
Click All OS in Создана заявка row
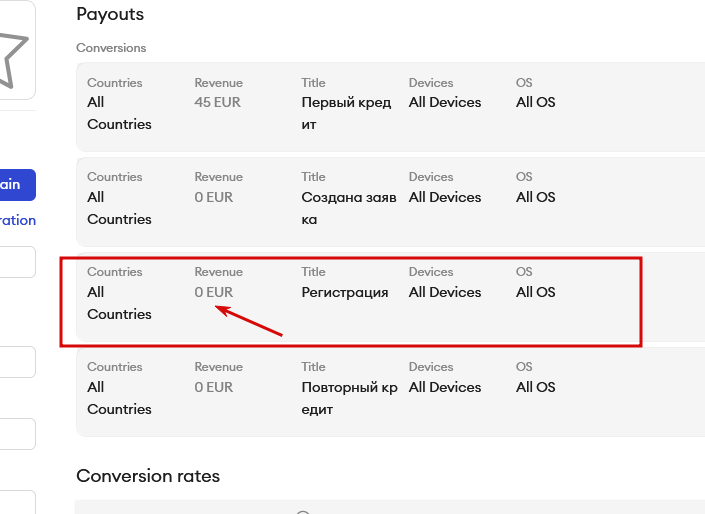(535, 197)
